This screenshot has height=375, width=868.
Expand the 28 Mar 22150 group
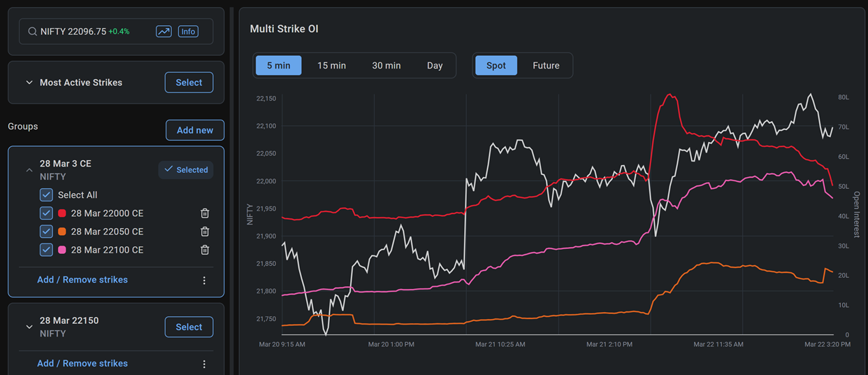[x=29, y=327]
